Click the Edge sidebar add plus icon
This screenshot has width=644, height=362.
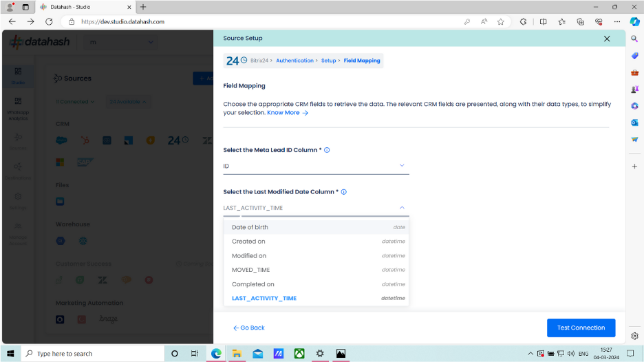pyautogui.click(x=634, y=167)
